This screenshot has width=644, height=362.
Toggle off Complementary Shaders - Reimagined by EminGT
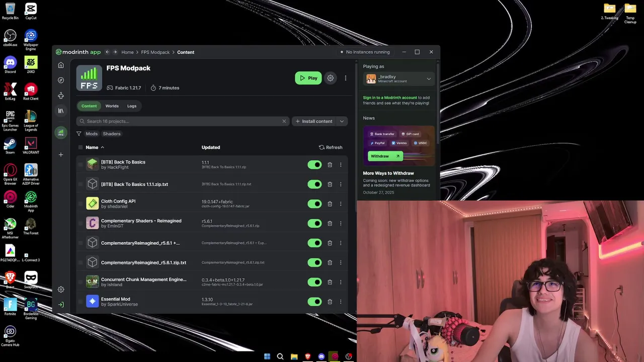314,223
